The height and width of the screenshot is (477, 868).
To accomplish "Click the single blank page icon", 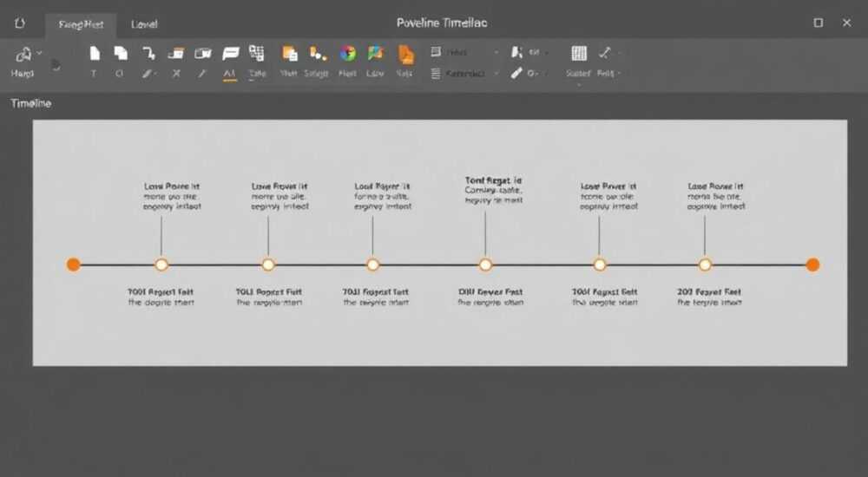I will pyautogui.click(x=95, y=53).
